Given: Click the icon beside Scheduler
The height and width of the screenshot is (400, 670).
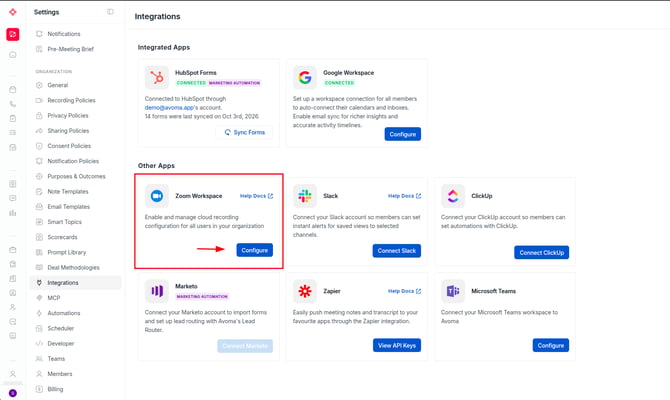Looking at the screenshot, I should pos(39,328).
